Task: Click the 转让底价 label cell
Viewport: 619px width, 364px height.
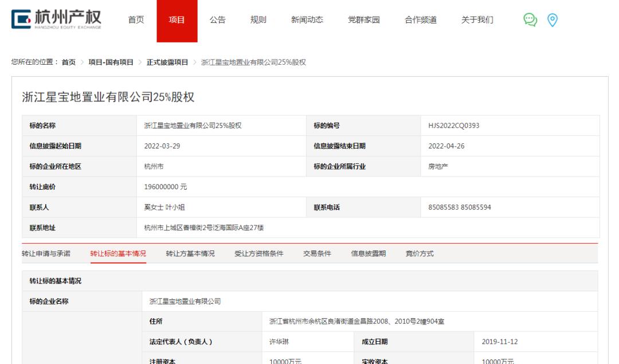Action: (x=79, y=187)
